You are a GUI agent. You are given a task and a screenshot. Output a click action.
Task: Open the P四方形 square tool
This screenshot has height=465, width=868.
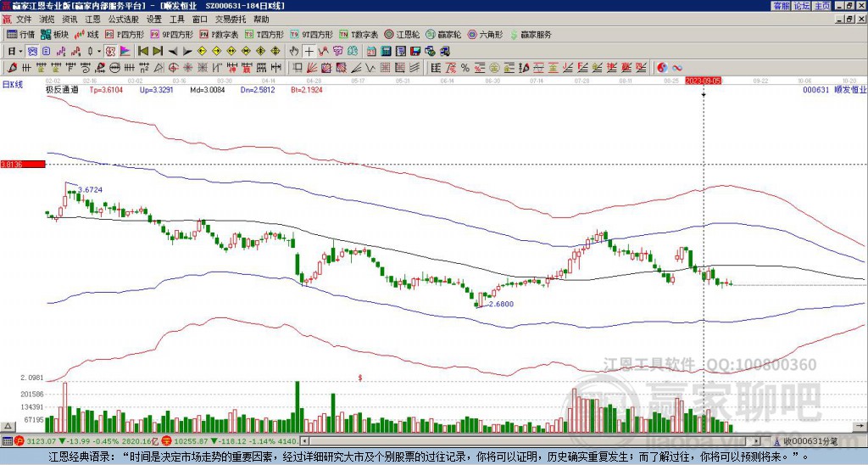tap(125, 34)
